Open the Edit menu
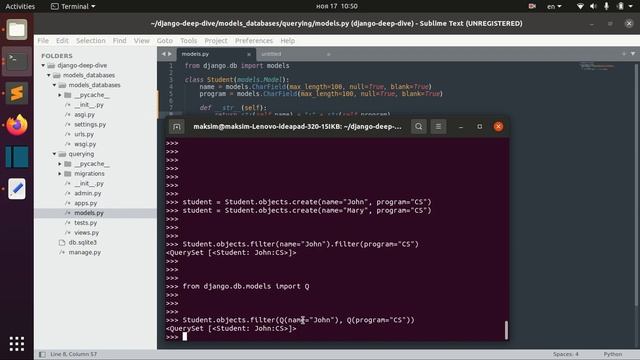 (62, 40)
